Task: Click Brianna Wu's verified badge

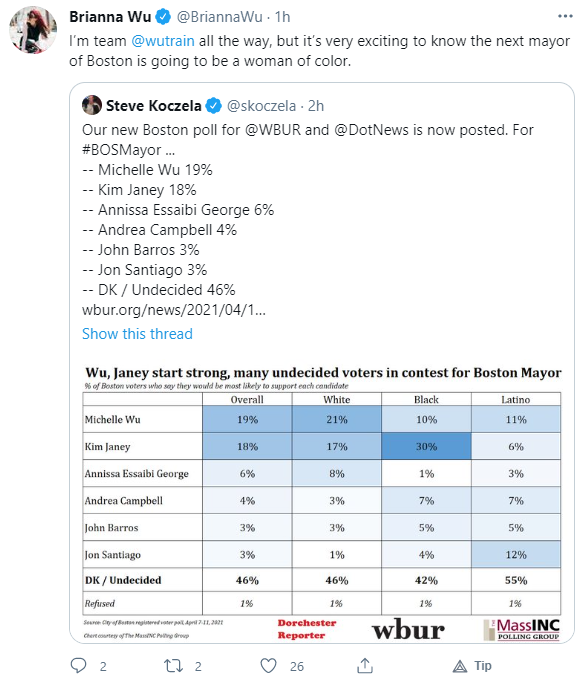Action: tap(163, 17)
